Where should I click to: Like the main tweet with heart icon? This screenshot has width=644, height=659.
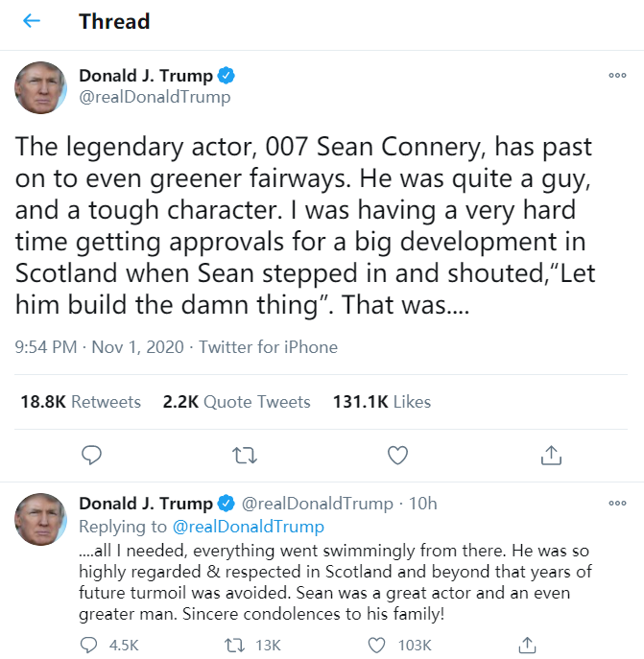point(397,455)
